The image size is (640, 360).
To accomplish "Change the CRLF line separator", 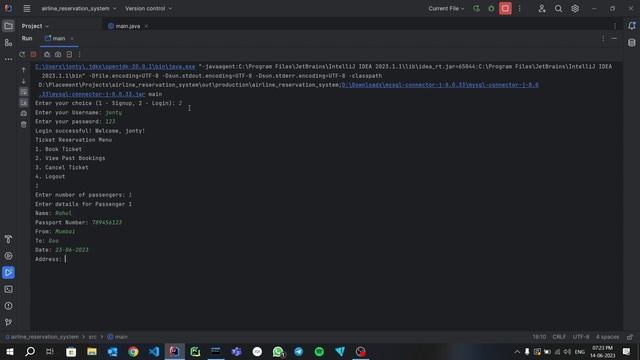I will pyautogui.click(x=559, y=337).
